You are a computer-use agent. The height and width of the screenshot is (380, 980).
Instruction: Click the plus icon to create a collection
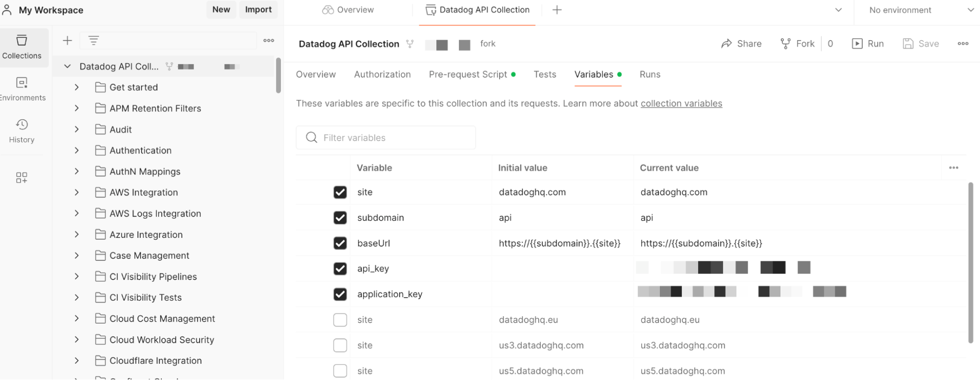[68, 41]
